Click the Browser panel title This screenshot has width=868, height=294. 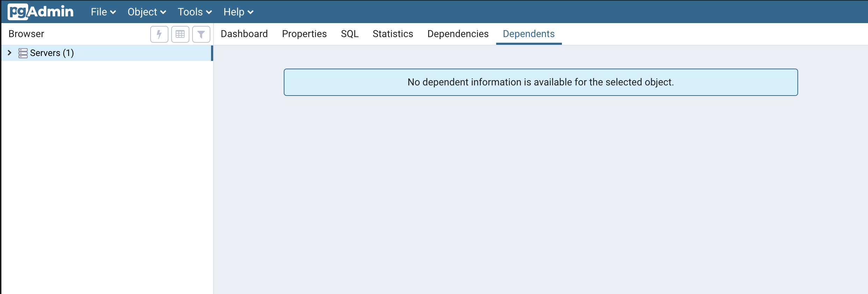(x=26, y=34)
